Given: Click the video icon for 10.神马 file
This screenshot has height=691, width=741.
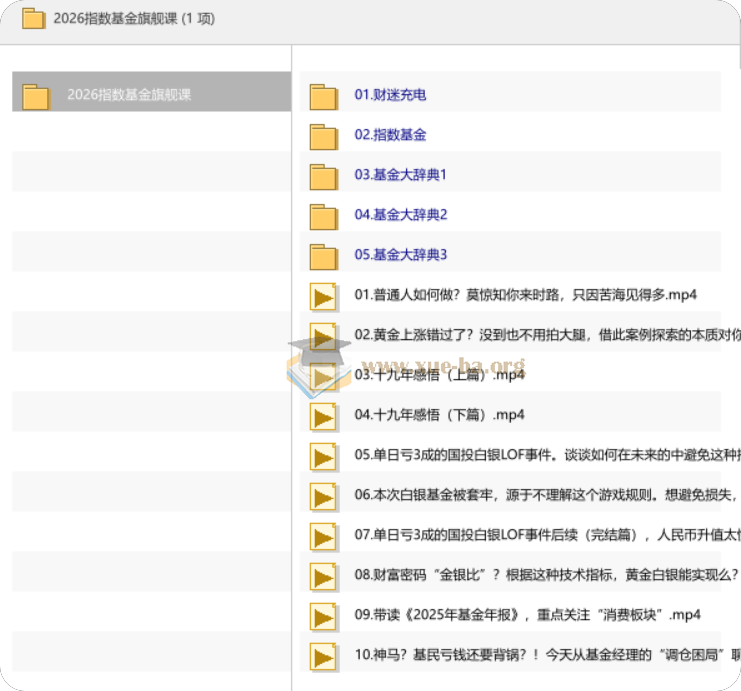Looking at the screenshot, I should coord(324,657).
